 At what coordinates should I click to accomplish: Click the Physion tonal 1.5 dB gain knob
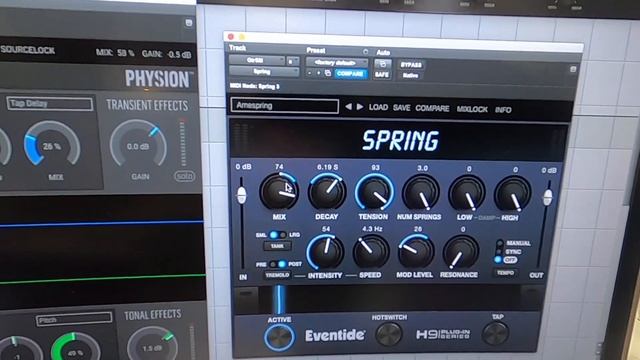tap(152, 347)
